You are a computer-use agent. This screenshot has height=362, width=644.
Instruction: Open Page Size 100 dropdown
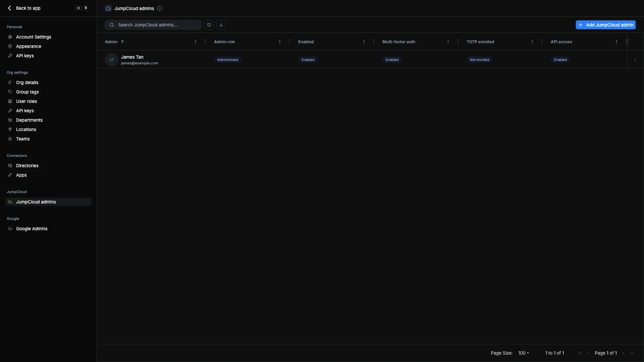coord(523,353)
